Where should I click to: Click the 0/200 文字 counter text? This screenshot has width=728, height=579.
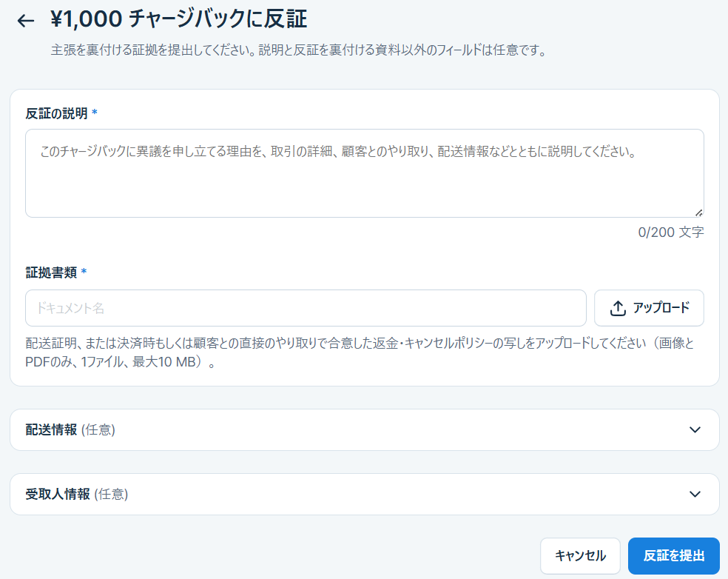tap(671, 232)
